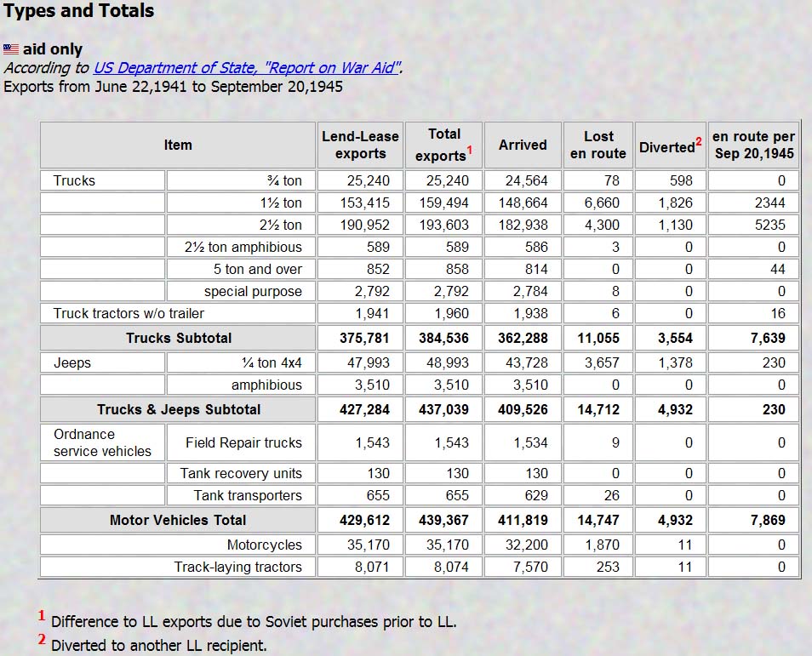Image resolution: width=812 pixels, height=656 pixels.
Task: Open the US Department of State report link
Action: [x=247, y=68]
